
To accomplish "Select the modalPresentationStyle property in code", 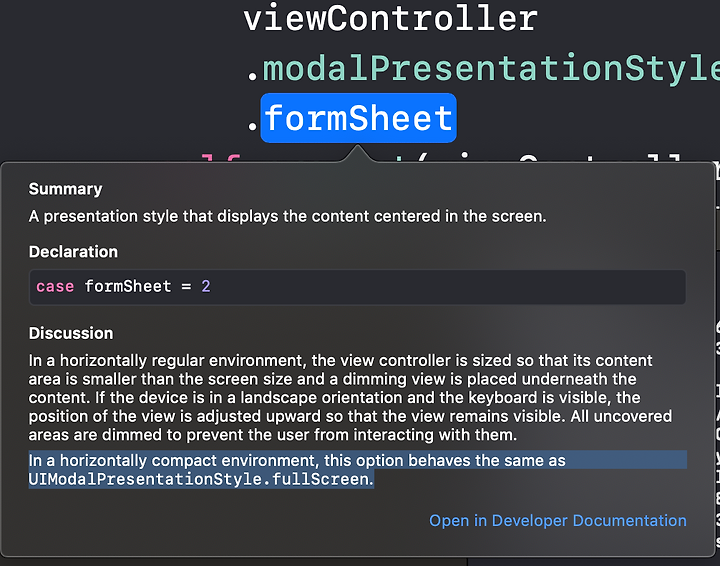I will tap(491, 69).
